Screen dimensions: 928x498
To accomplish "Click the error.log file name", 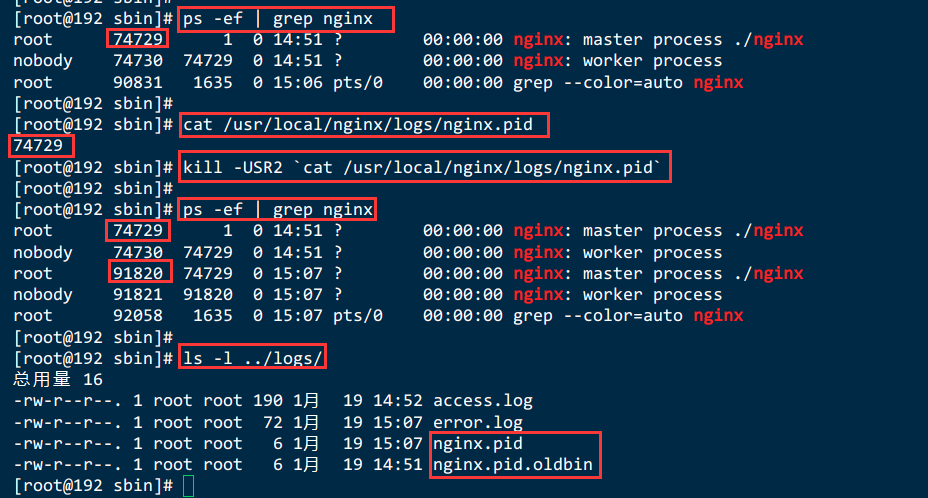I will [478, 422].
